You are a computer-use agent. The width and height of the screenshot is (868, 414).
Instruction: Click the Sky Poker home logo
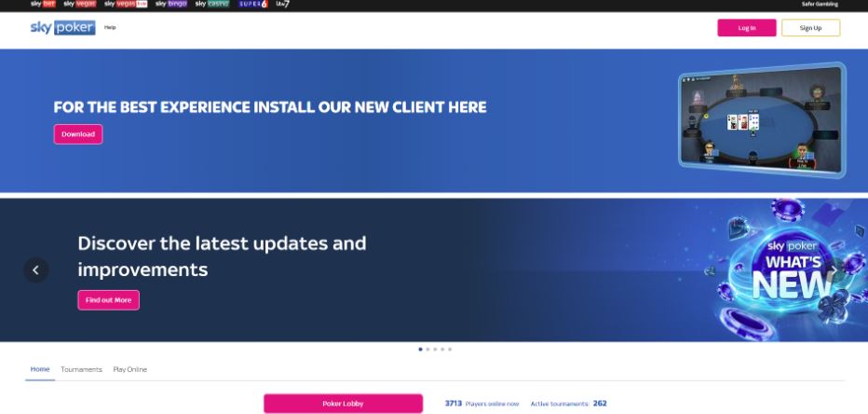click(x=62, y=28)
